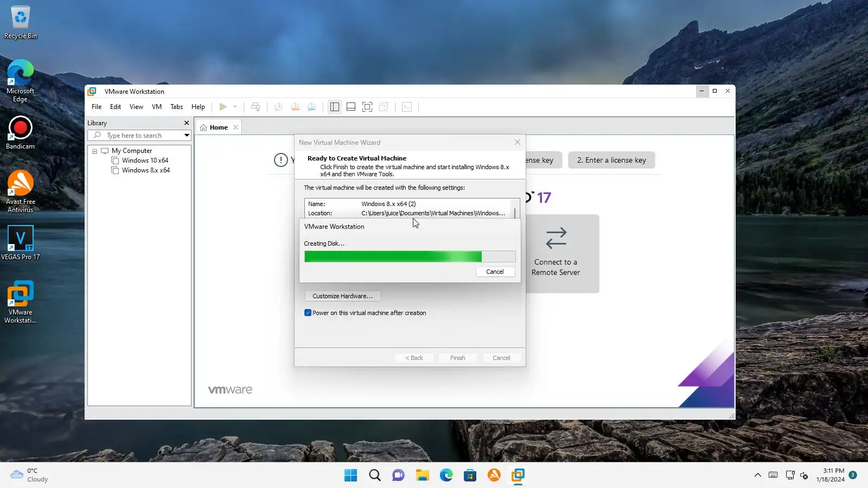Open the Recycle Bin desktop icon

pyautogui.click(x=21, y=23)
